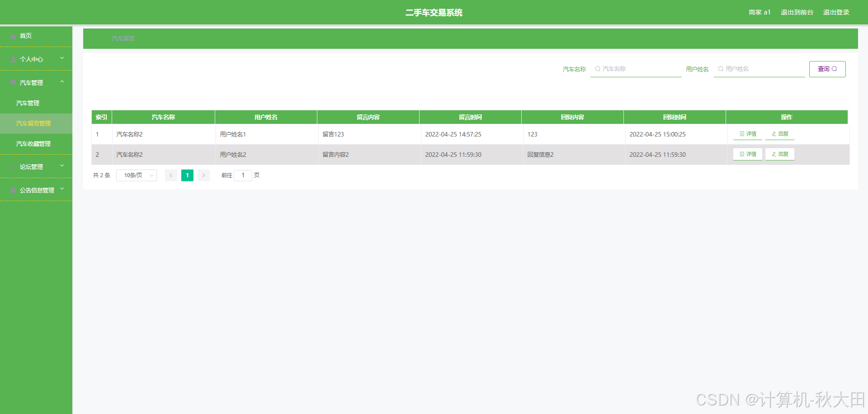Screen dimensions: 868x414
Task: Open the 10条/页 page size dropdown
Action: 137,175
